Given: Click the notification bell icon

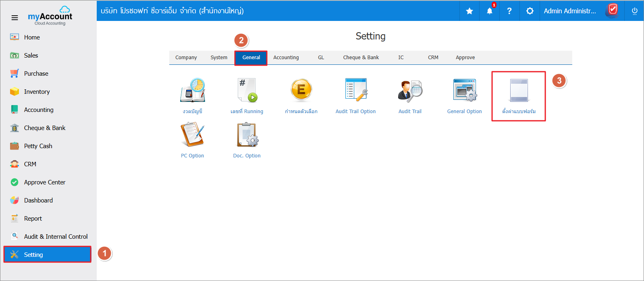Looking at the screenshot, I should (489, 11).
